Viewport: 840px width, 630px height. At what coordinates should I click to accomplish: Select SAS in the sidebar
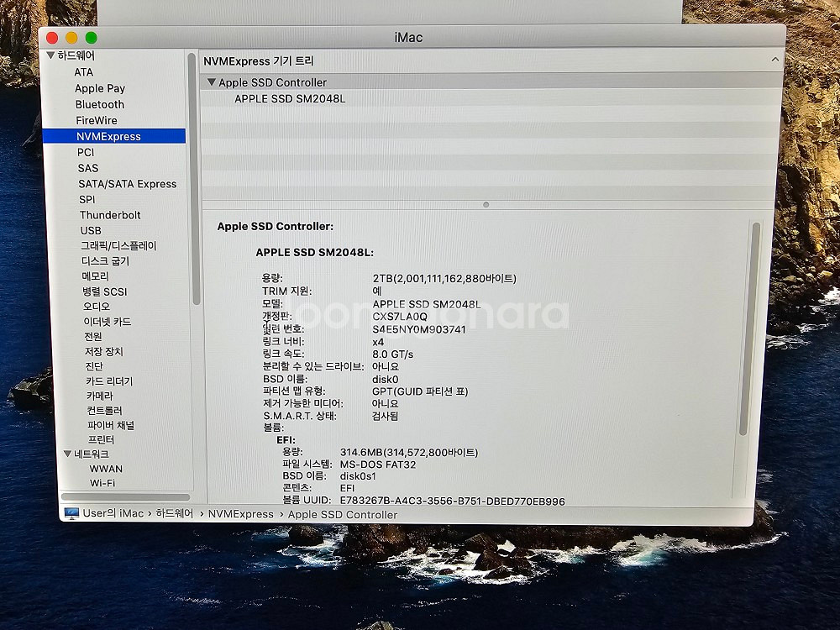(x=88, y=168)
